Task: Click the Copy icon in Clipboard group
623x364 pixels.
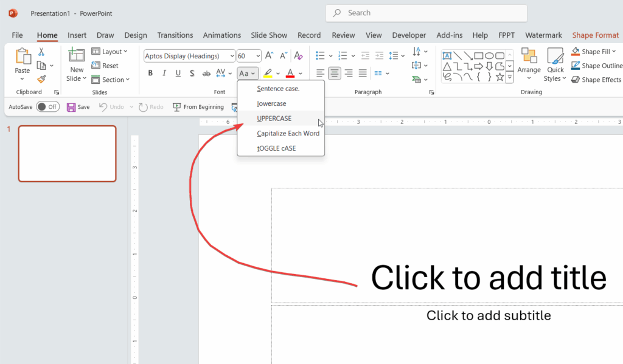Action: pos(41,66)
